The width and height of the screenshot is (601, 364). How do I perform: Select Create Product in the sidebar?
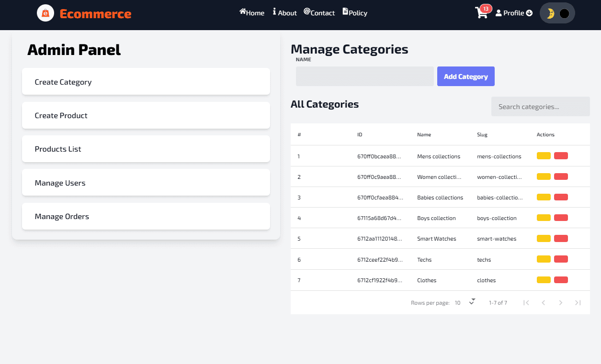(146, 115)
